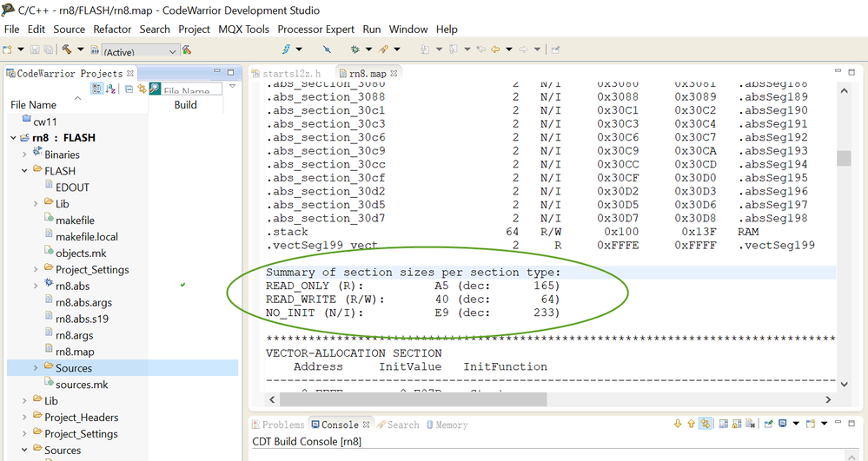Click the Back navigation yellow arrow

(495, 49)
